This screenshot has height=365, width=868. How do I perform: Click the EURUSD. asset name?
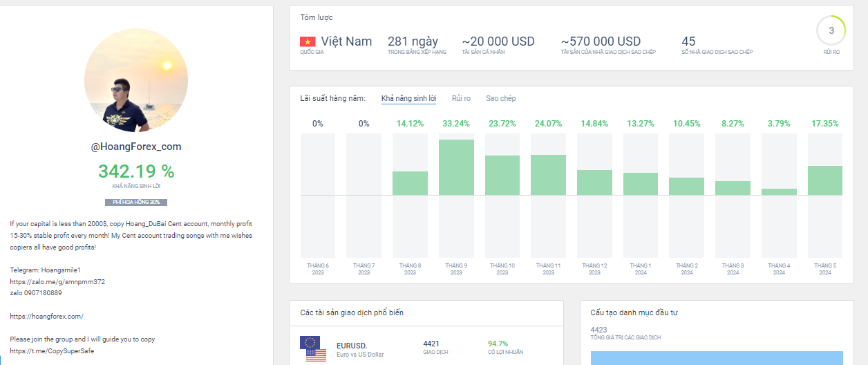click(x=352, y=345)
